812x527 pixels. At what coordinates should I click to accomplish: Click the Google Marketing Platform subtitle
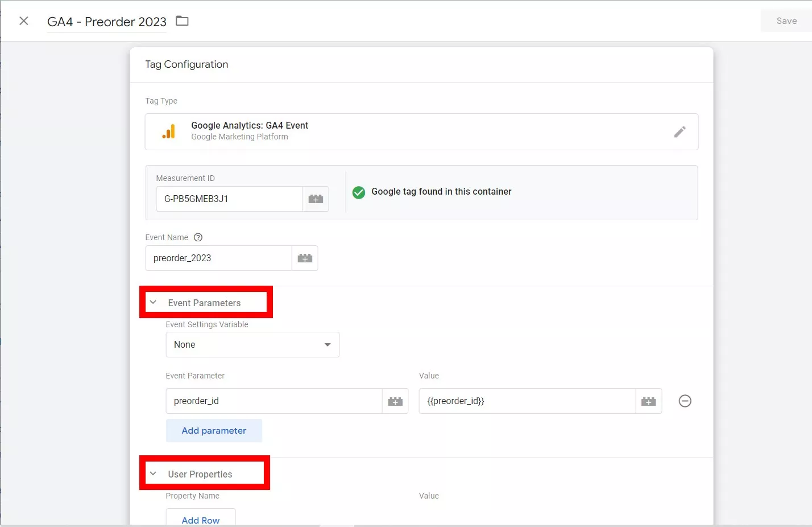tap(239, 137)
